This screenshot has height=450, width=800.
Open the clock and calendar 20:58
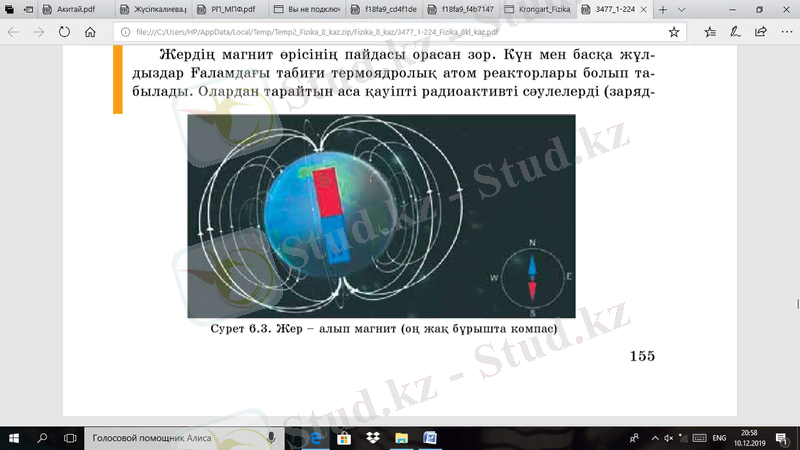(x=749, y=438)
